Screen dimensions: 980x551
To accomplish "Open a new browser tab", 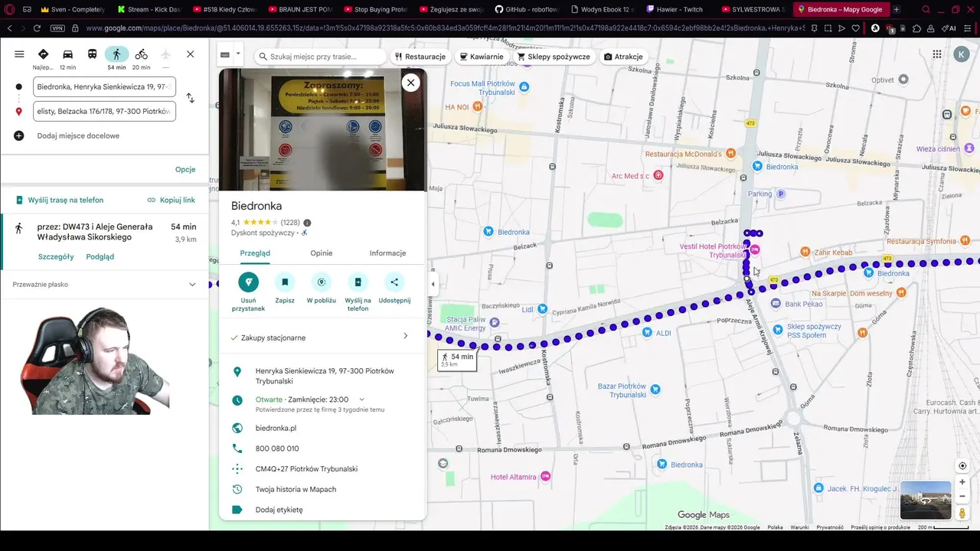I will (897, 9).
